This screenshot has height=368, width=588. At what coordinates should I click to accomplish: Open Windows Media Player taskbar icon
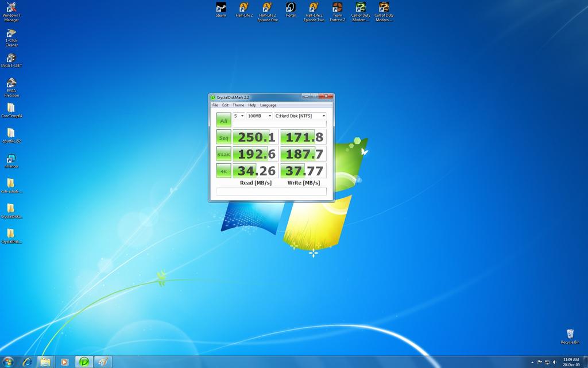(64, 362)
